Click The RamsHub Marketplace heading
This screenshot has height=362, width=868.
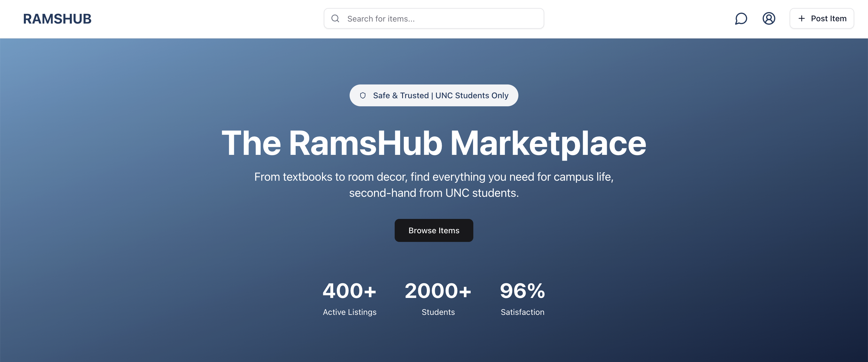click(x=434, y=143)
